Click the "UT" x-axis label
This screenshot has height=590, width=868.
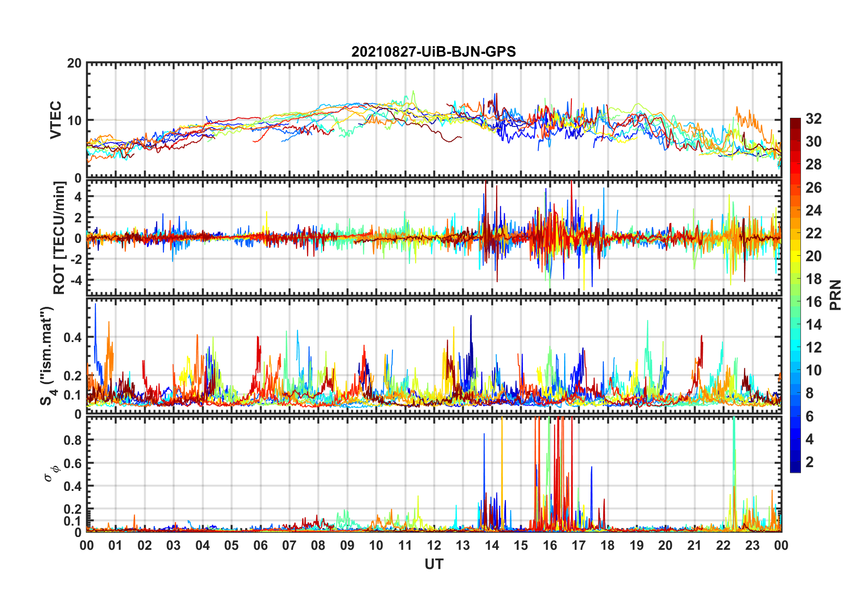[x=434, y=564]
